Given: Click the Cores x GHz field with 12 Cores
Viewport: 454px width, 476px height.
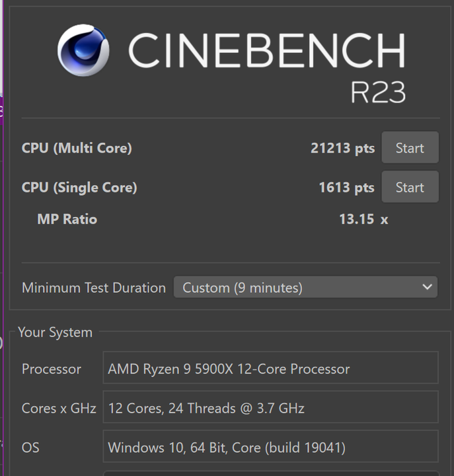Looking at the screenshot, I should (x=270, y=407).
